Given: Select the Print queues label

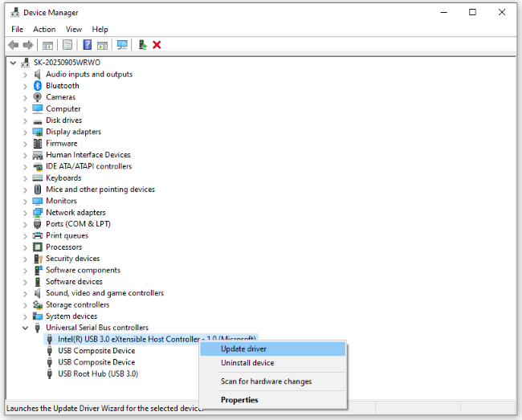Looking at the screenshot, I should (x=67, y=235).
